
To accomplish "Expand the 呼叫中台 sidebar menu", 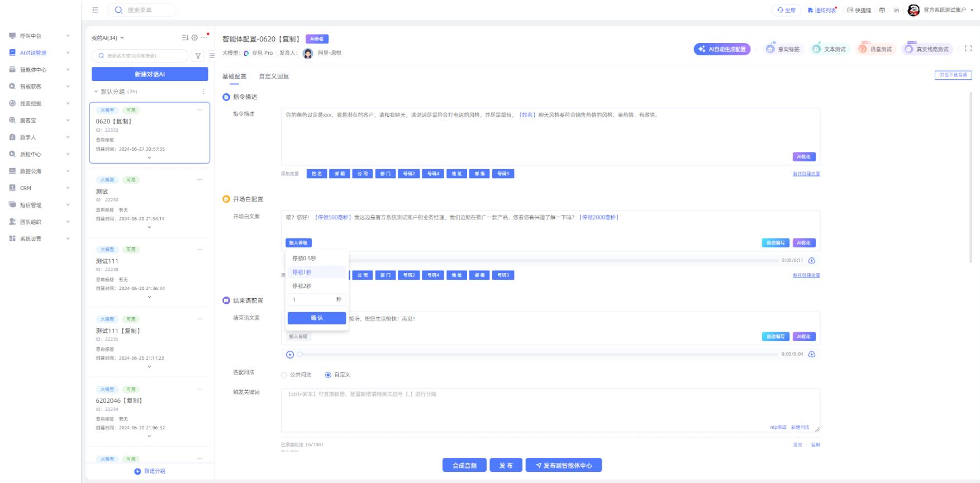I will point(39,36).
